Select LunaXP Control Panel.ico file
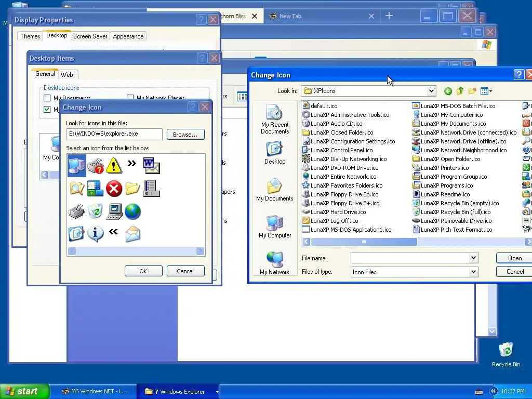Viewport: 532px width, 399px height. 338,150
